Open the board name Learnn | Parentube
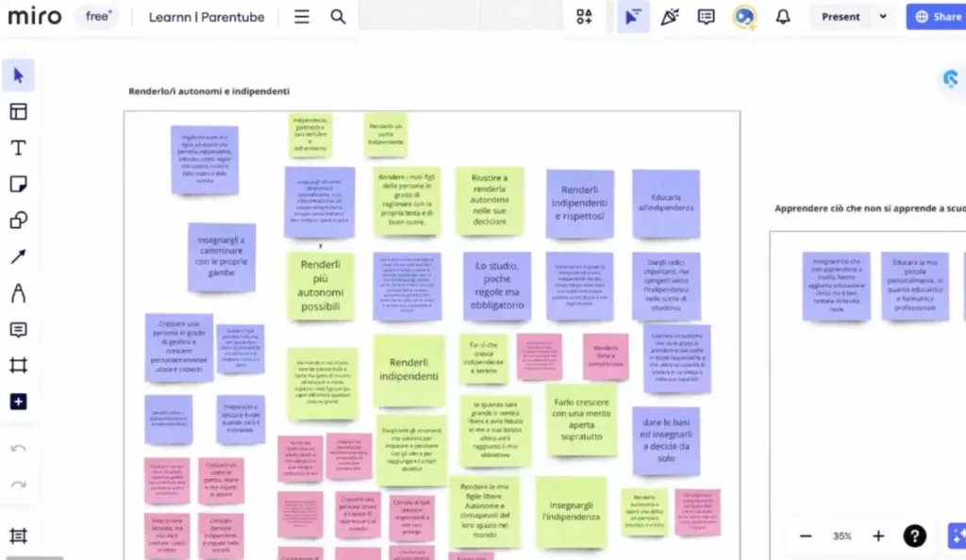This screenshot has height=560, width=966. point(207,17)
